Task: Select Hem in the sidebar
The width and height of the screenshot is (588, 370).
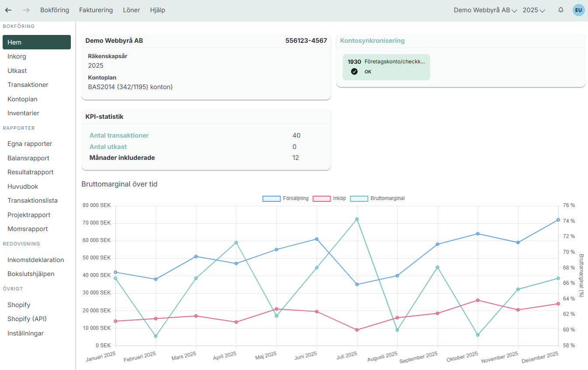Action: (x=37, y=42)
